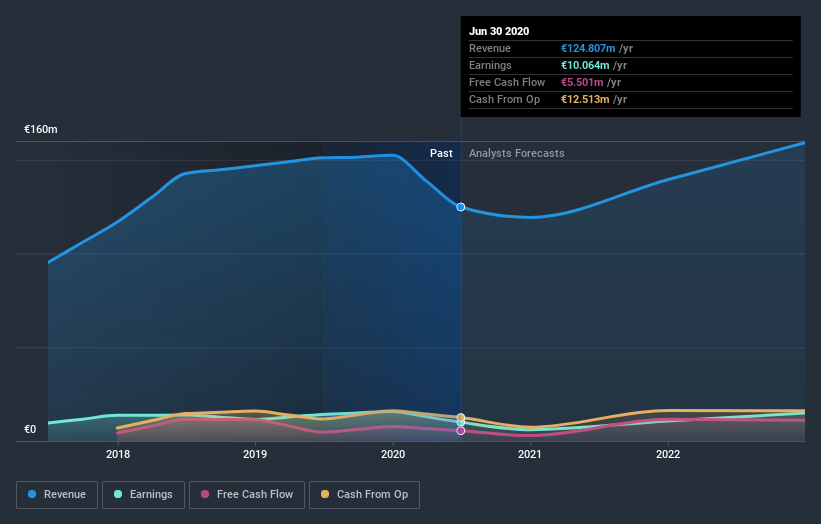The height and width of the screenshot is (524, 821).
Task: Toggle the Cash From Op legend button
Action: [364, 495]
